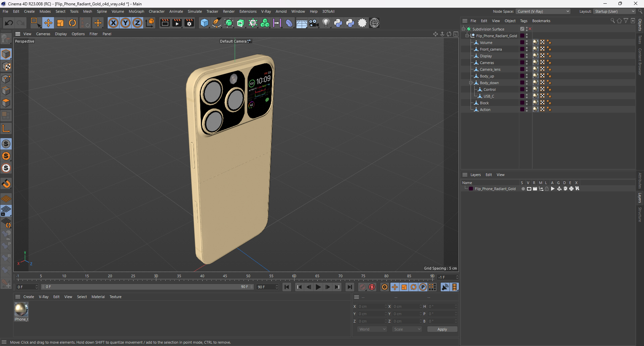This screenshot has height=346, width=644.
Task: Click the Floor/sky environment icon
Action: pyautogui.click(x=302, y=23)
